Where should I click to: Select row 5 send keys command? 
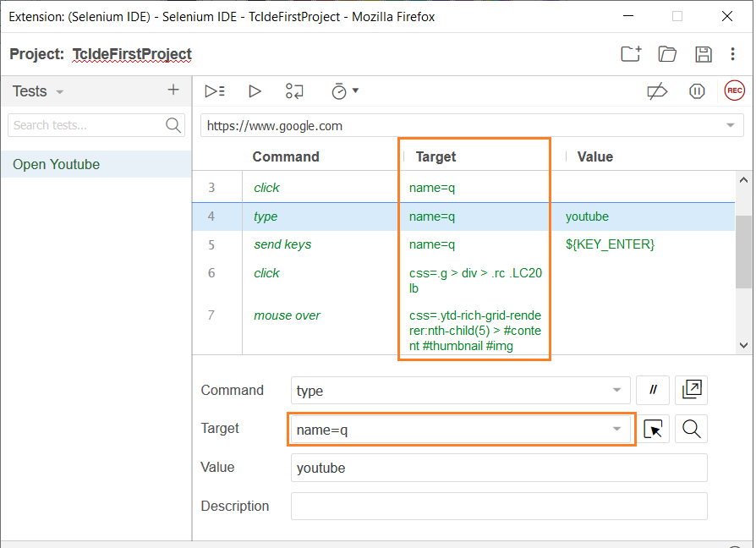[x=463, y=244]
